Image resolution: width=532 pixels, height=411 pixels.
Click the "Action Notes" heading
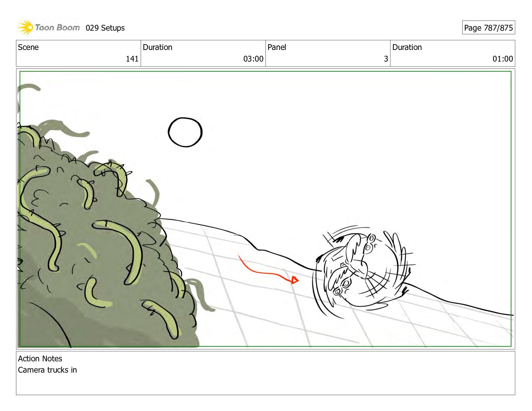(40, 359)
